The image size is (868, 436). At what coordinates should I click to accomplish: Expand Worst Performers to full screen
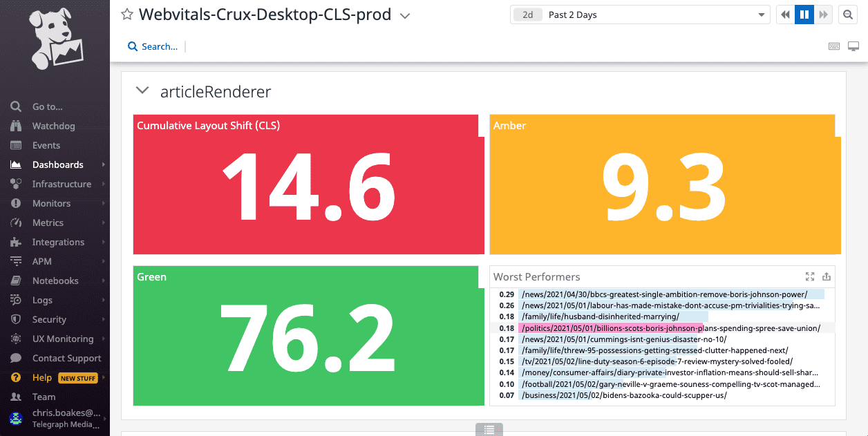pos(810,276)
